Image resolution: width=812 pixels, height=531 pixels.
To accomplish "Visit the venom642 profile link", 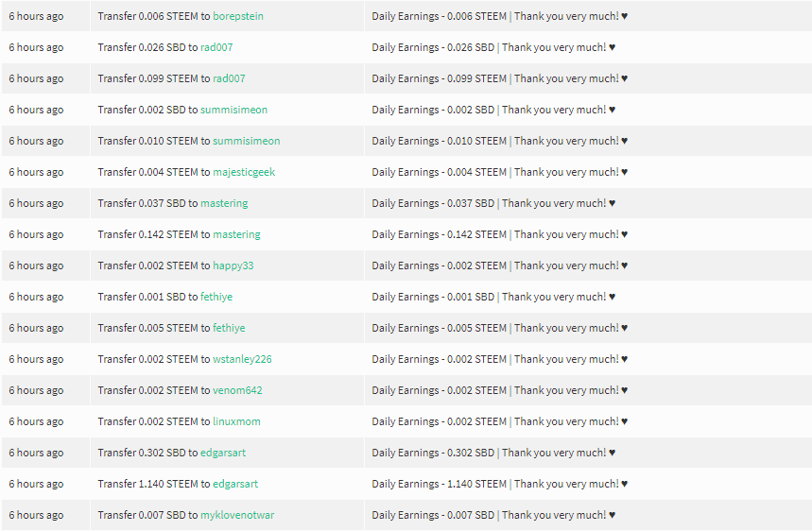I will tap(237, 390).
